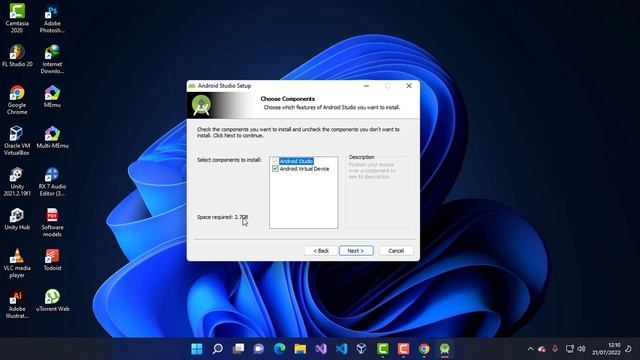Close the Android Studio Setup dialog
The width and height of the screenshot is (640, 360).
coord(409,86)
